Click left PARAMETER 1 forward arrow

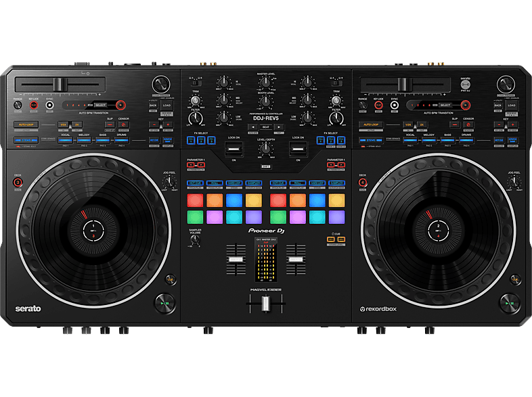[201, 165]
